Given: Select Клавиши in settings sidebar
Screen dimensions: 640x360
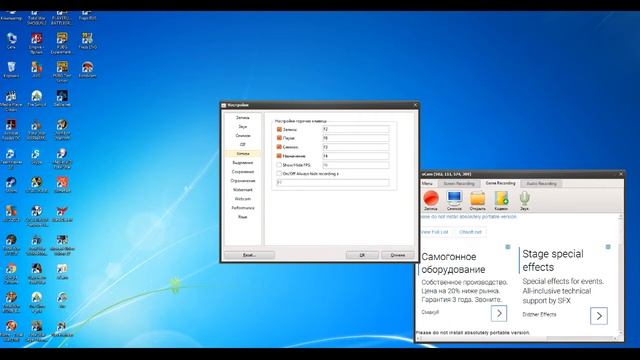Looking at the screenshot, I should (x=242, y=153).
